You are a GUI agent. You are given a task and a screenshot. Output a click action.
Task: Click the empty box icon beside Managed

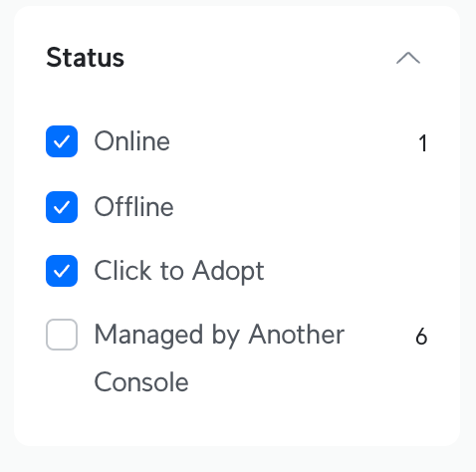(x=62, y=335)
